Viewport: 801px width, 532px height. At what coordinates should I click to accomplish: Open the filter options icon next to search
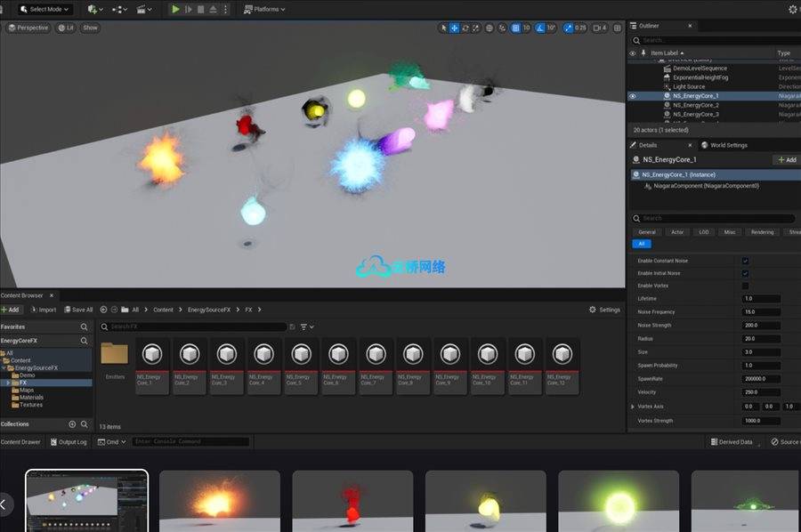pos(307,326)
